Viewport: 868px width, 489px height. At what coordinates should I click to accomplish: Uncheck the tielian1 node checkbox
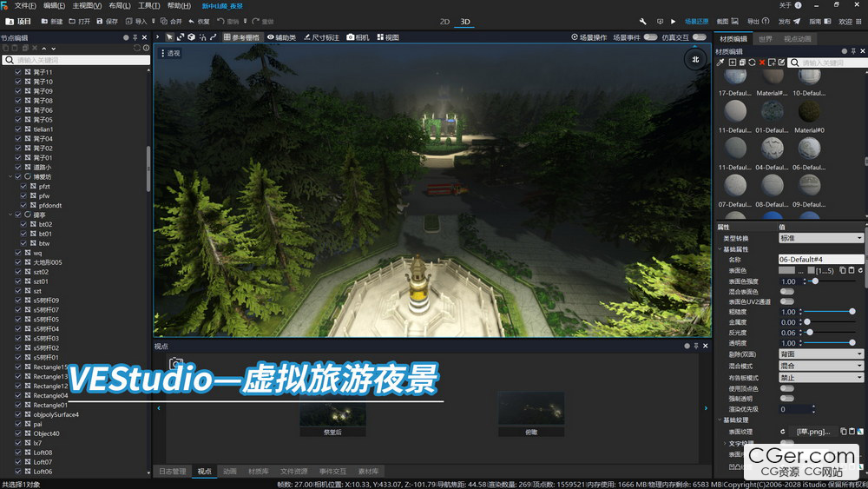coord(17,129)
